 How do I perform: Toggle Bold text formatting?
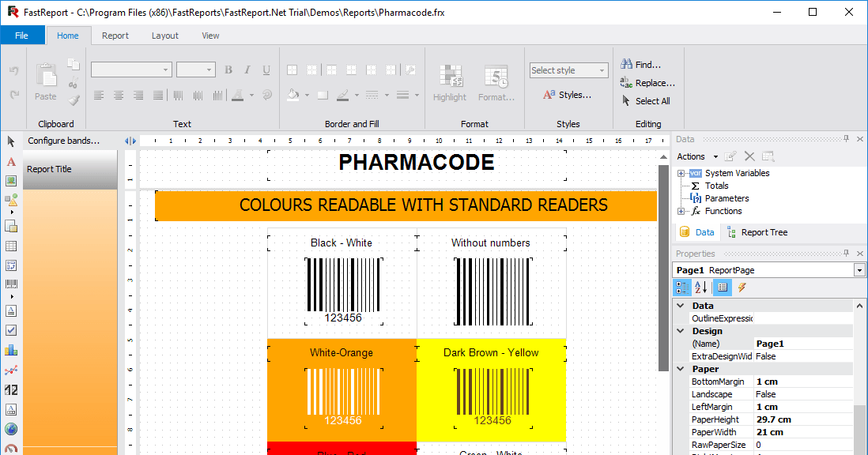tap(228, 70)
